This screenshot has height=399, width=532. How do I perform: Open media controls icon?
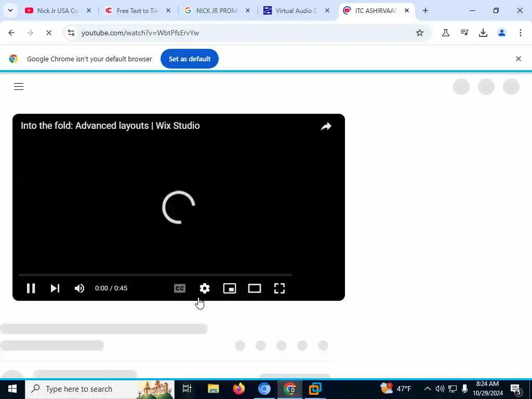coord(464,33)
